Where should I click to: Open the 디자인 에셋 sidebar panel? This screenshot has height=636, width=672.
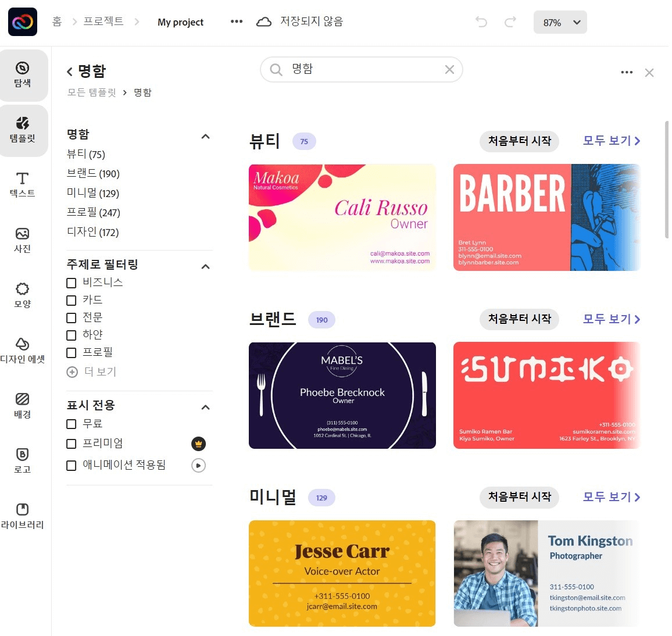point(22,351)
